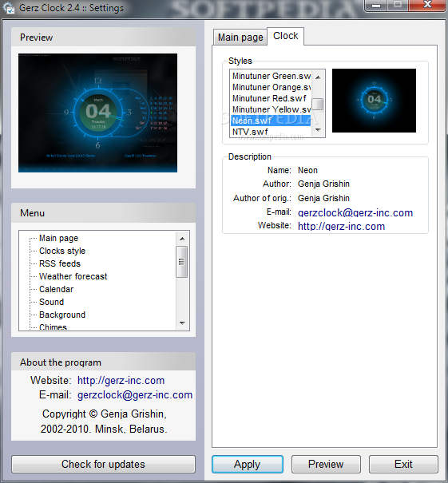The width and height of the screenshot is (448, 483).
Task: Open Calendar in Menu tree
Action: (x=57, y=289)
